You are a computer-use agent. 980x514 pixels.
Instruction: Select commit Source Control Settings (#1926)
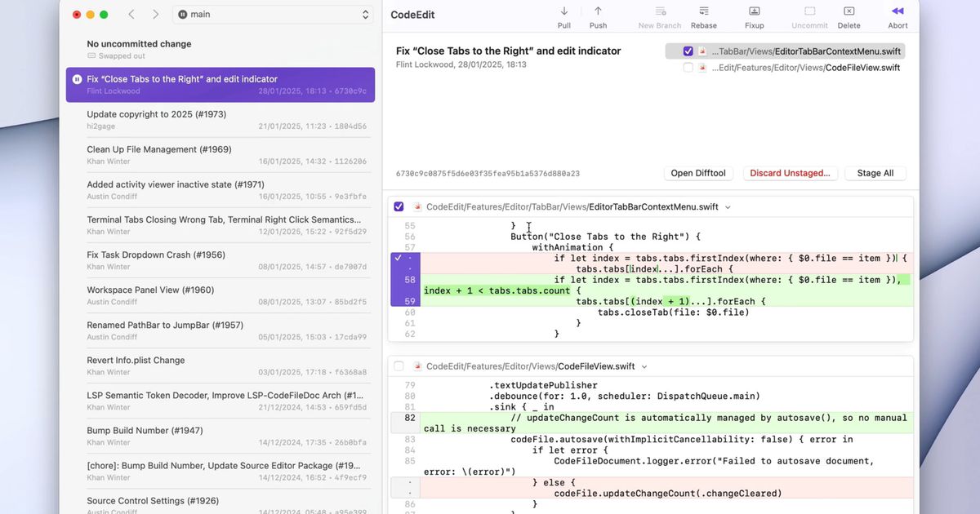pos(220,503)
